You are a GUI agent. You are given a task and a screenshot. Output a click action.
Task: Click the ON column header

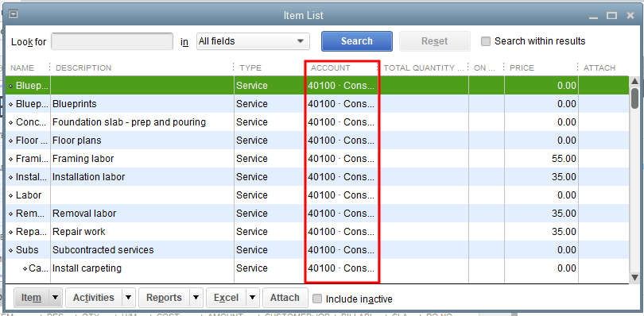point(485,68)
